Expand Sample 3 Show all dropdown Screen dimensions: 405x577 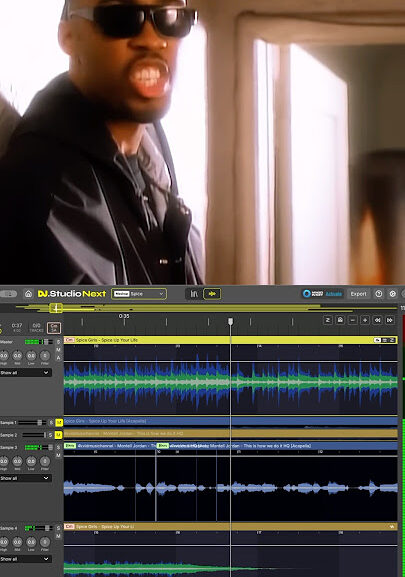coord(26,478)
